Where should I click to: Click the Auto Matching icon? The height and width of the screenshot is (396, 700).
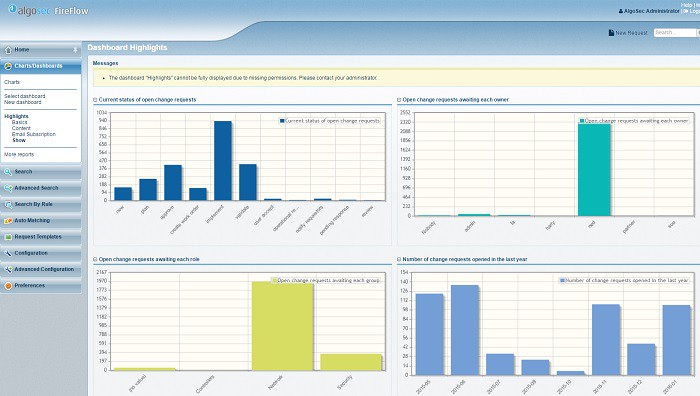pos(8,221)
